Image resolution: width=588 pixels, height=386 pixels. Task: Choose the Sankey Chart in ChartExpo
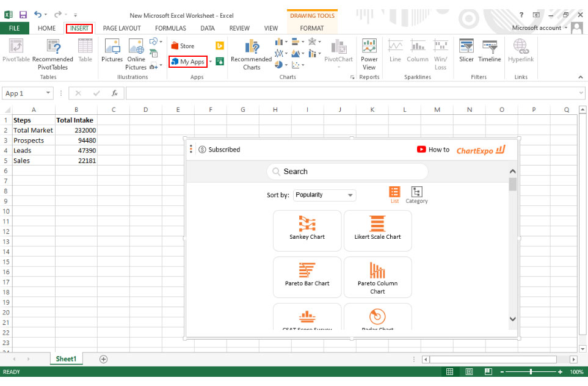pos(307,230)
